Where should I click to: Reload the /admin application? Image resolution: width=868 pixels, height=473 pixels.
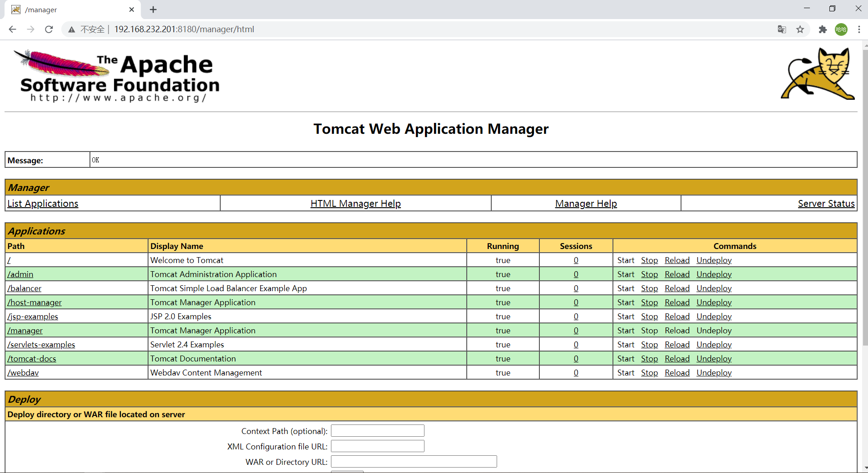(677, 274)
